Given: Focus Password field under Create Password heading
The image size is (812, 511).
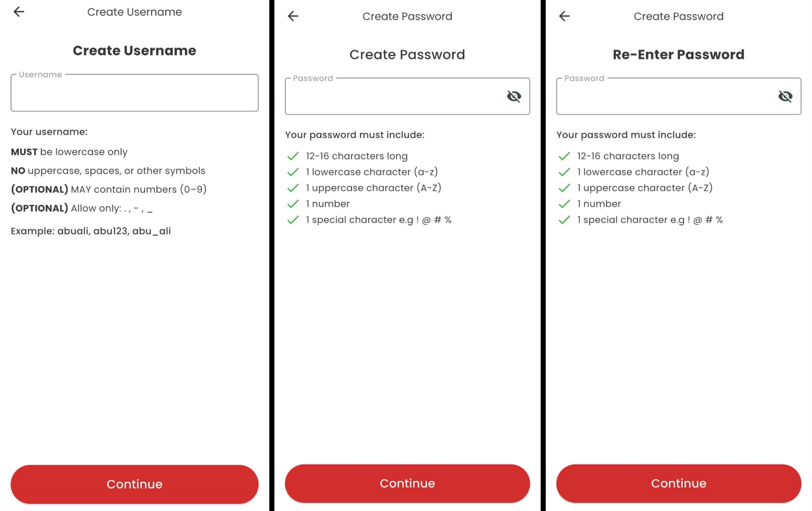Looking at the screenshot, I should tap(393, 97).
